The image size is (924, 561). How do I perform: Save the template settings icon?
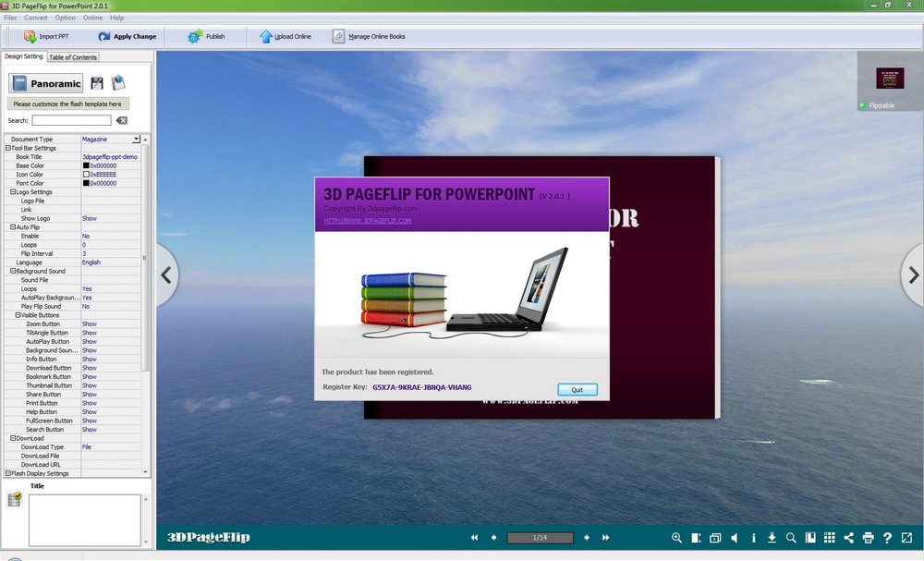coord(97,83)
